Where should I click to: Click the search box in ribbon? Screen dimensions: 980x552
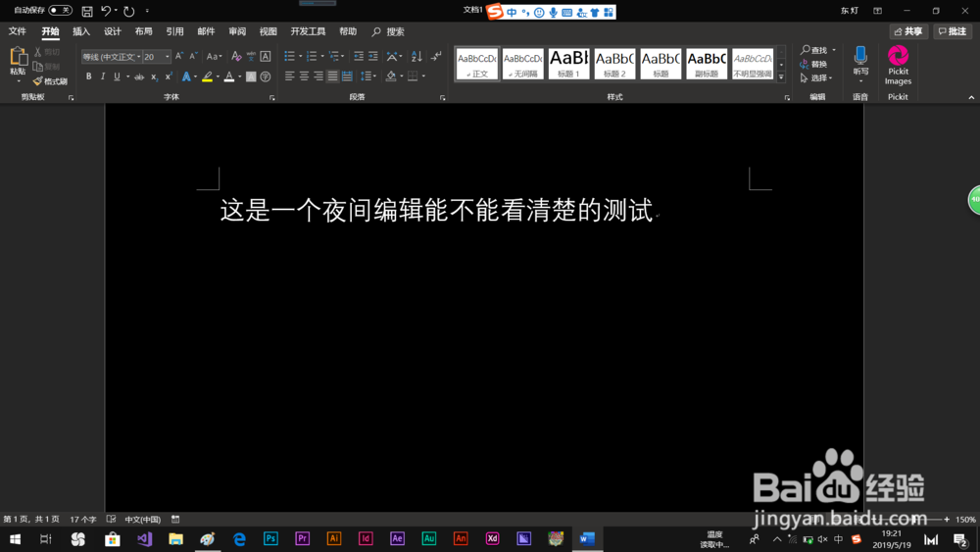(x=389, y=31)
